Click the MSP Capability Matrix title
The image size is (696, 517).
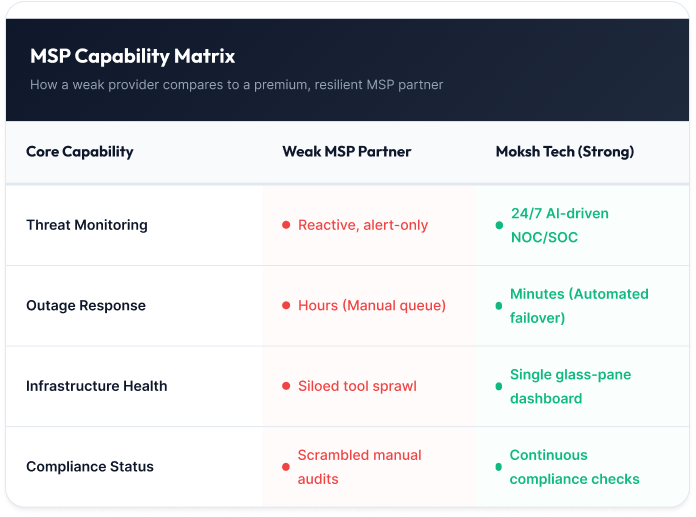132,56
